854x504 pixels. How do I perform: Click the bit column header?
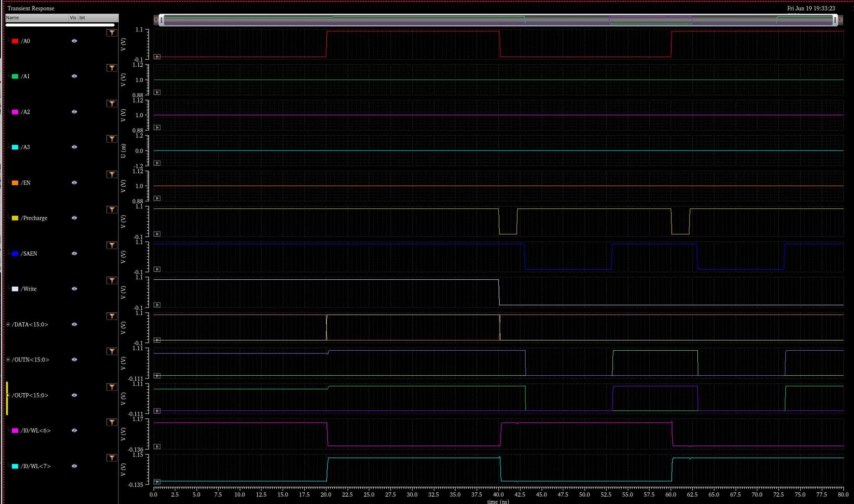[98, 18]
